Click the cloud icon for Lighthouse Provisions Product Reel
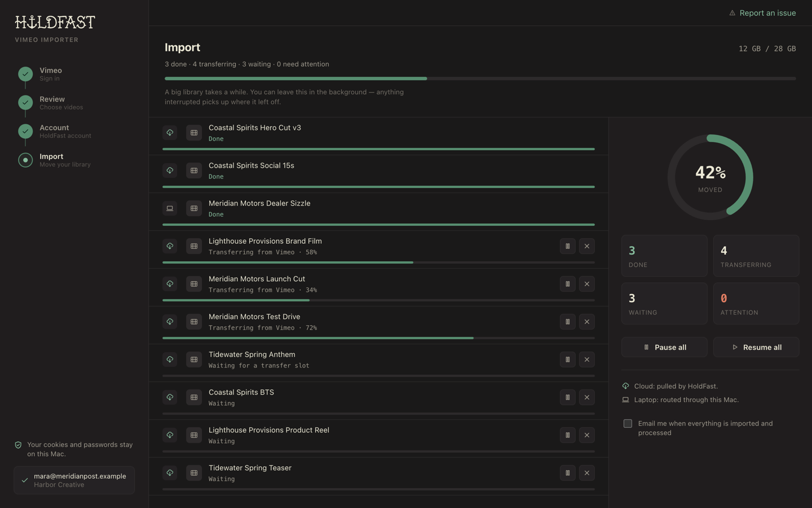Image resolution: width=812 pixels, height=508 pixels. click(x=170, y=435)
